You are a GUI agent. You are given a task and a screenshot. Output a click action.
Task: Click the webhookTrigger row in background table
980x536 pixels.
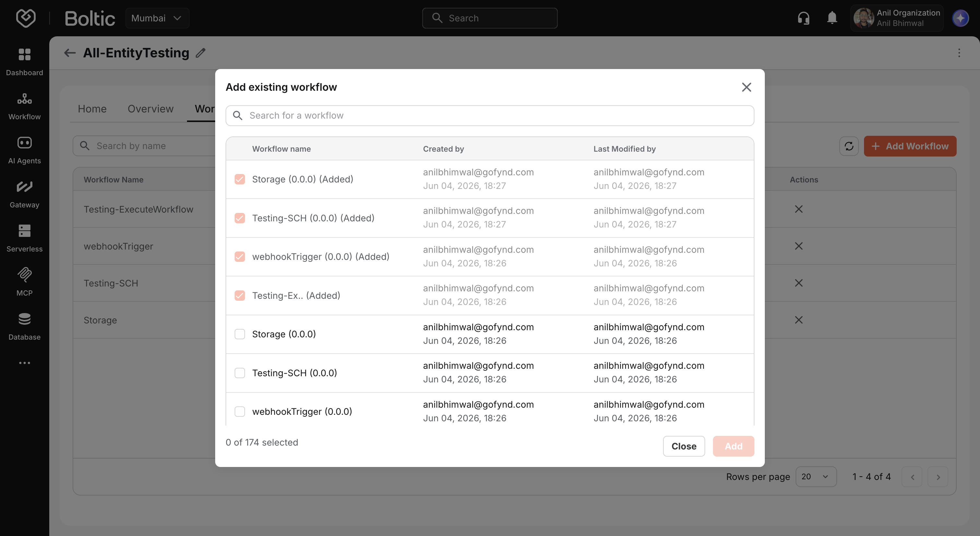118,246
